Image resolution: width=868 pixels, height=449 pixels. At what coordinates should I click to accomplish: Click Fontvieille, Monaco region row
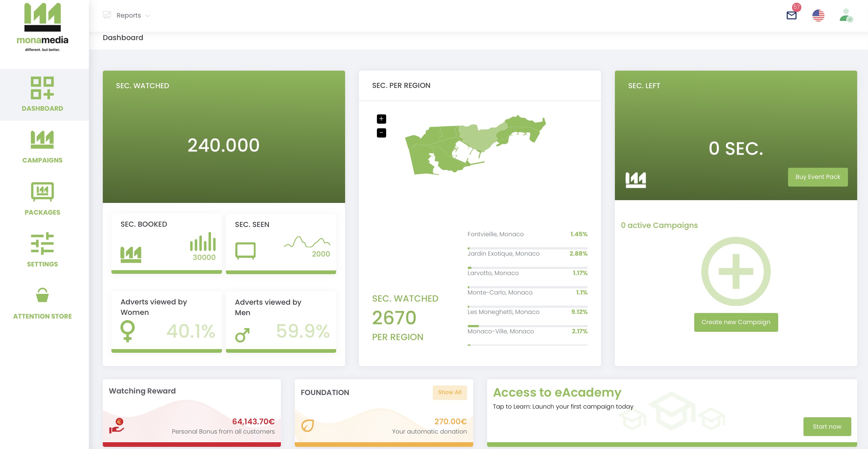click(527, 234)
